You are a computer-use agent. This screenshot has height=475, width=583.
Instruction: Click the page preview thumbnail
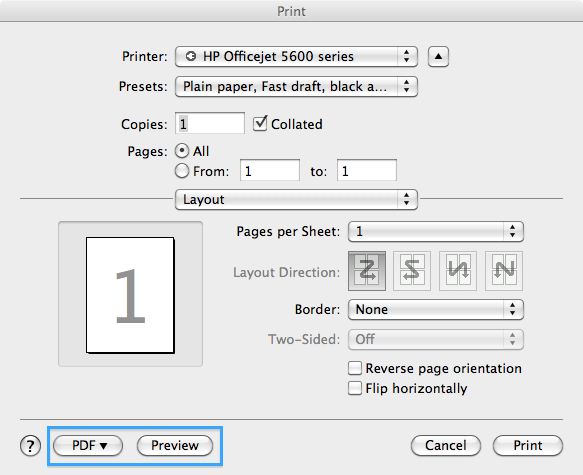(x=130, y=295)
